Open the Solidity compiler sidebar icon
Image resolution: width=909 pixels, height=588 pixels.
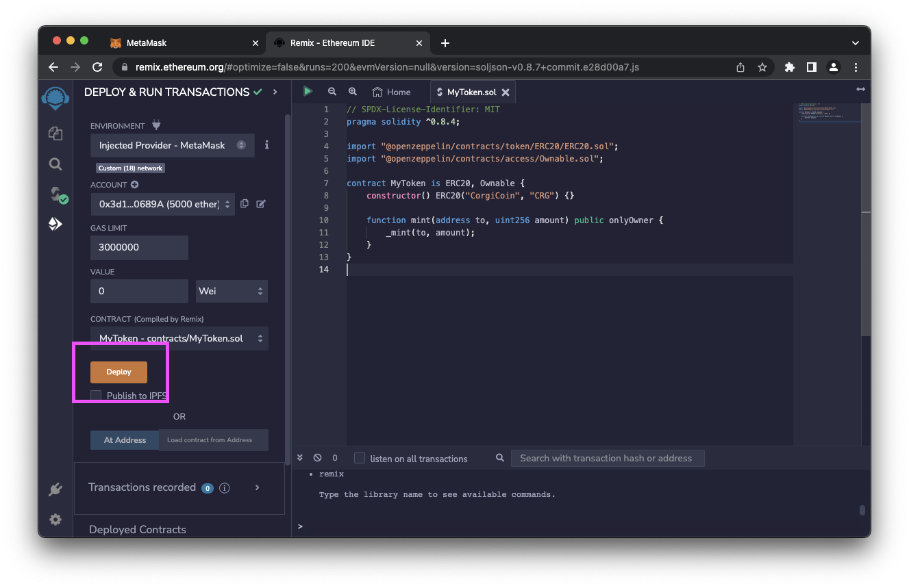58,194
